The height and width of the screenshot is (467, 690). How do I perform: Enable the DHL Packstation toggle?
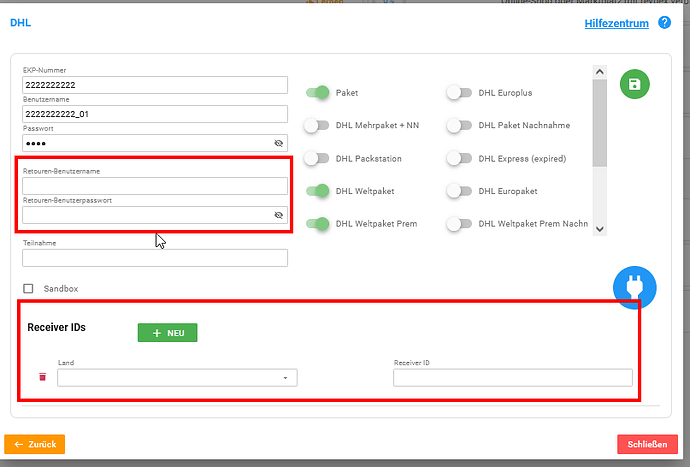pos(317,158)
